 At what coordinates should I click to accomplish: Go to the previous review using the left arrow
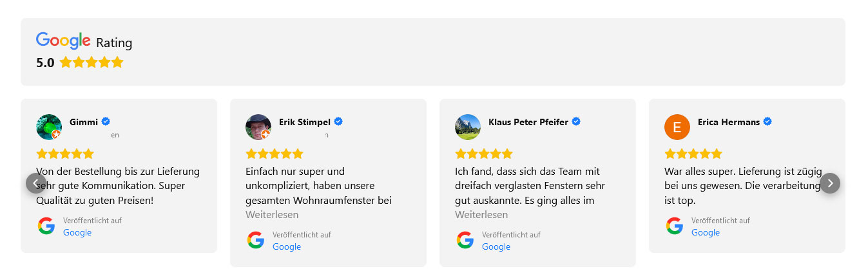pos(36,183)
